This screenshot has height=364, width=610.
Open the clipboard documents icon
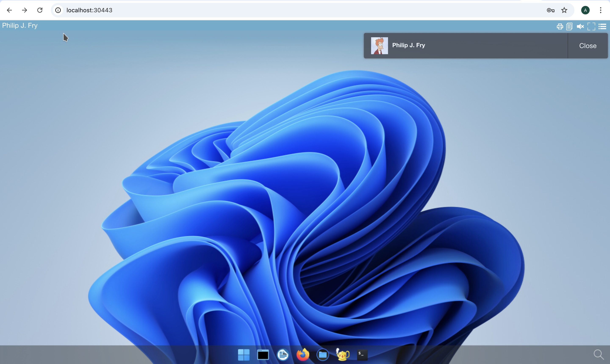[x=569, y=26]
